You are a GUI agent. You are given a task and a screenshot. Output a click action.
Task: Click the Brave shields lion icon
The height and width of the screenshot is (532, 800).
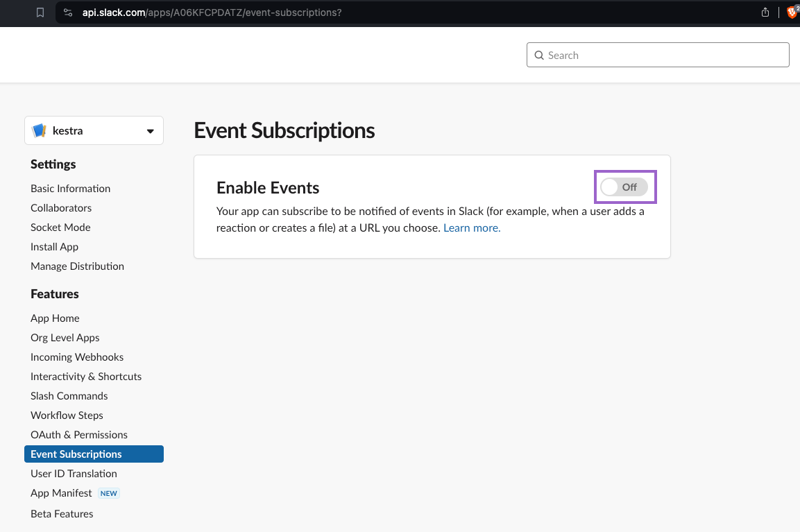coord(792,12)
